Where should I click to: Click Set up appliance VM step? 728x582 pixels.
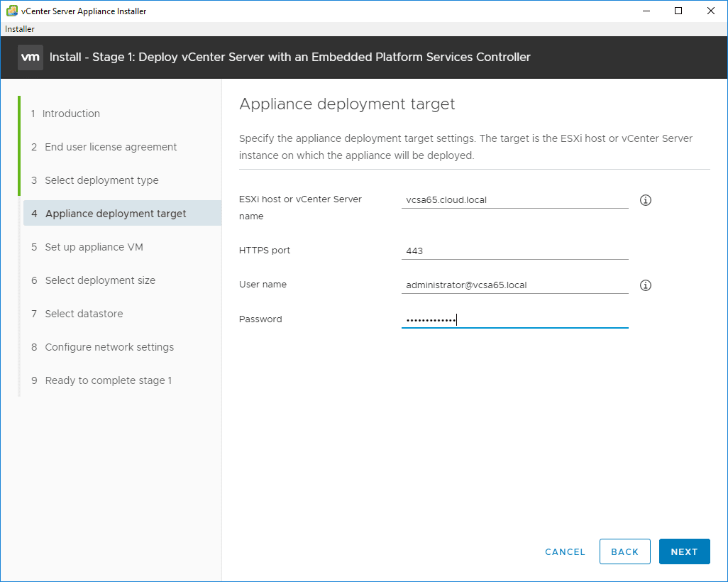point(94,247)
